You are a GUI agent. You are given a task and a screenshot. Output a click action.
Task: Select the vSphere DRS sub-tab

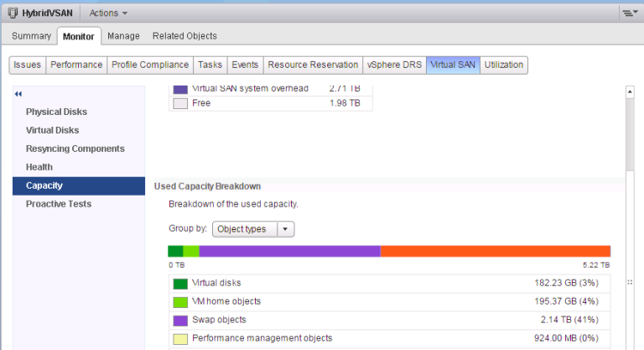pyautogui.click(x=393, y=65)
